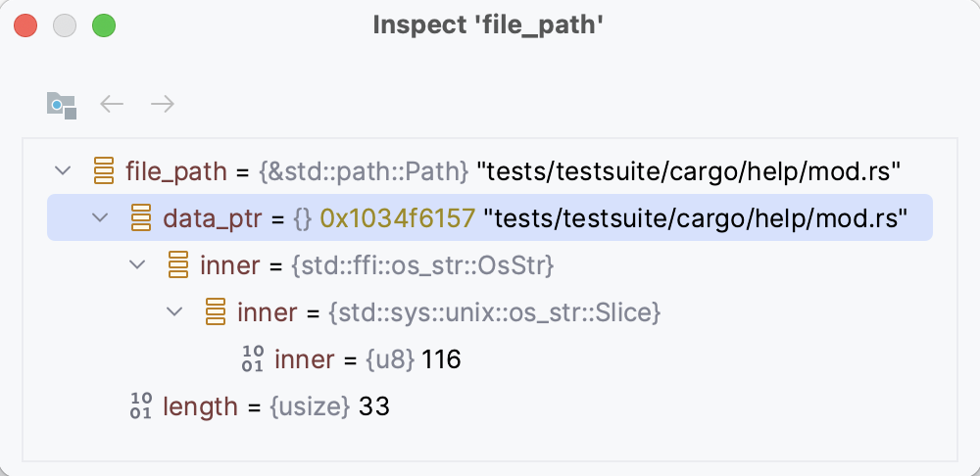The height and width of the screenshot is (476, 980).
Task: Click the struct icon of the OsStr inner
Action: (x=178, y=265)
